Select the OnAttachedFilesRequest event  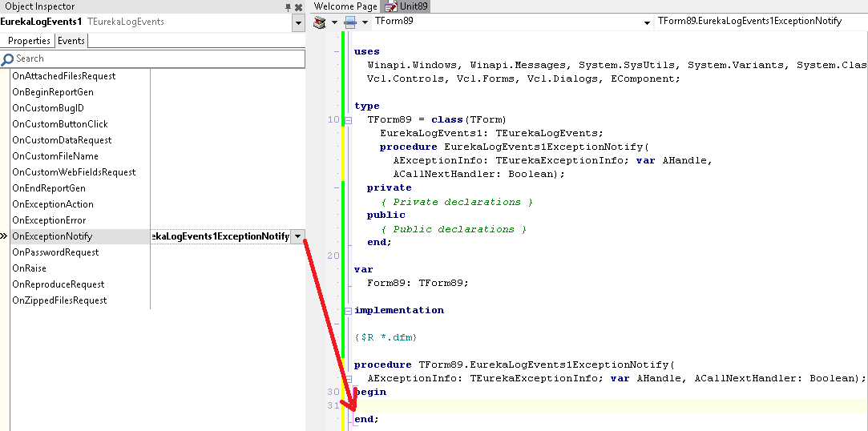pos(63,76)
